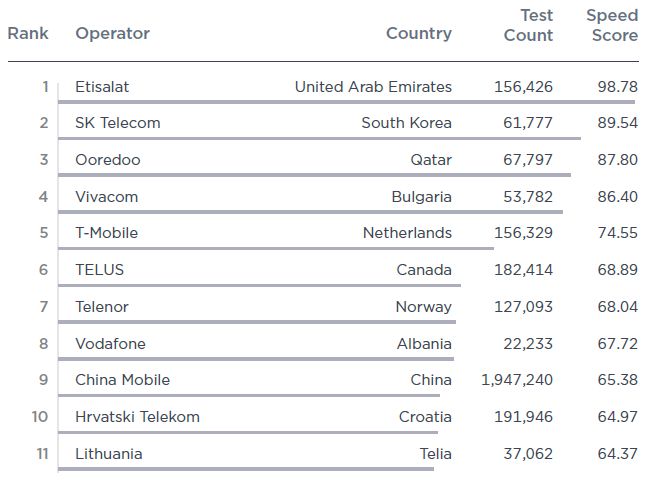Select the China Mobile operator name
The width and height of the screenshot is (648, 481).
coord(122,380)
